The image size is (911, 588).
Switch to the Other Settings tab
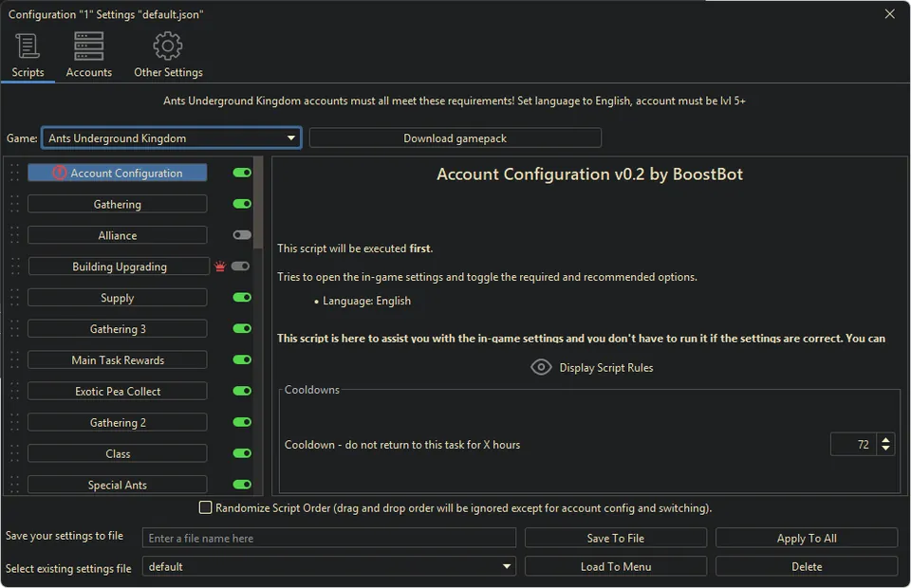pyautogui.click(x=168, y=55)
